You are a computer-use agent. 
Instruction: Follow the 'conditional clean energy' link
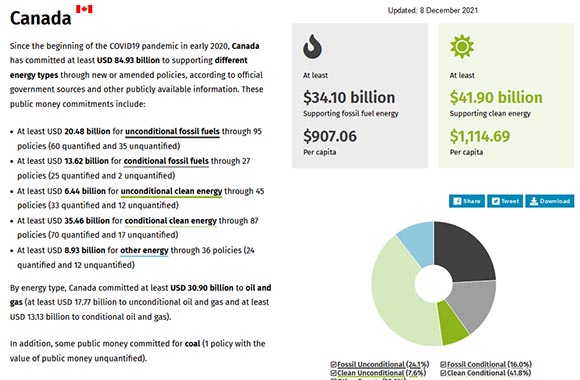[171, 221]
